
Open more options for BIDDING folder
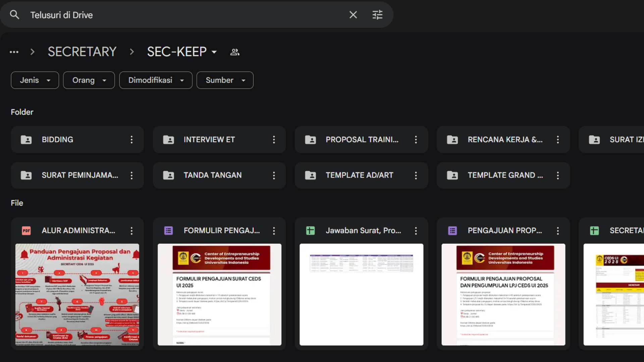click(x=131, y=139)
